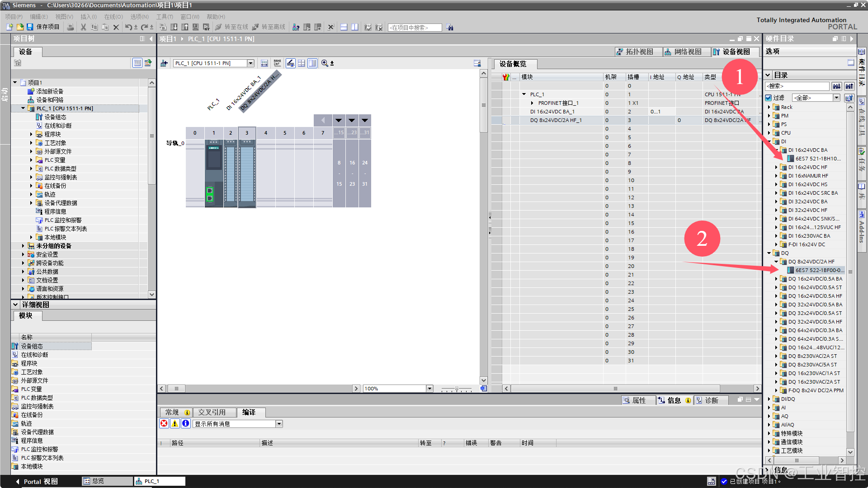The height and width of the screenshot is (488, 868).
Task: Click the New project icon in toolbar
Action: coord(9,27)
